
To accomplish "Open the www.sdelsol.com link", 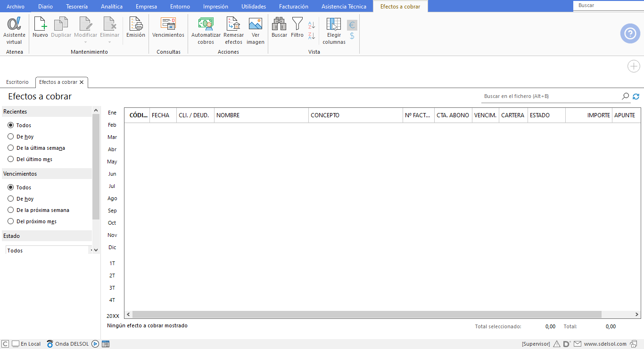I will (x=605, y=344).
